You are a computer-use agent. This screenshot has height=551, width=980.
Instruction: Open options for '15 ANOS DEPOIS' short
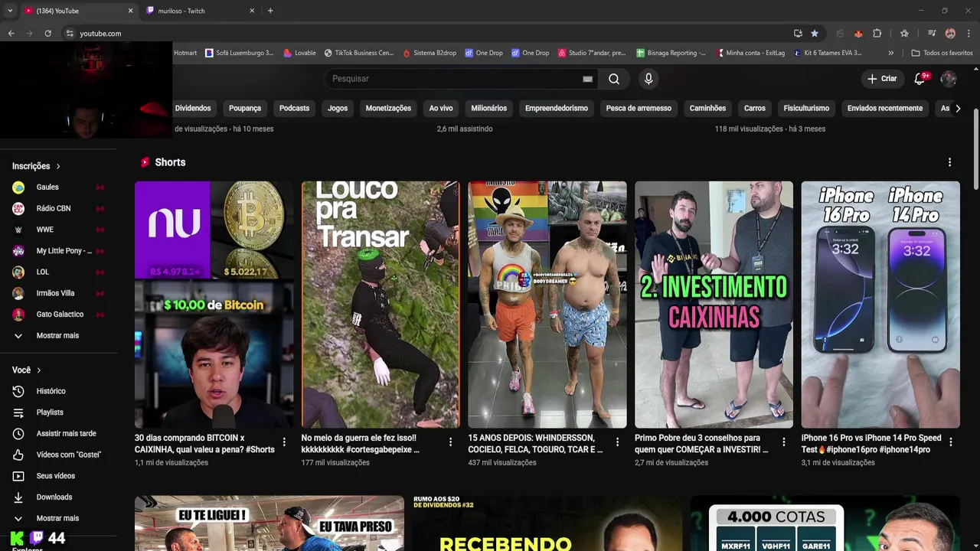point(617,442)
